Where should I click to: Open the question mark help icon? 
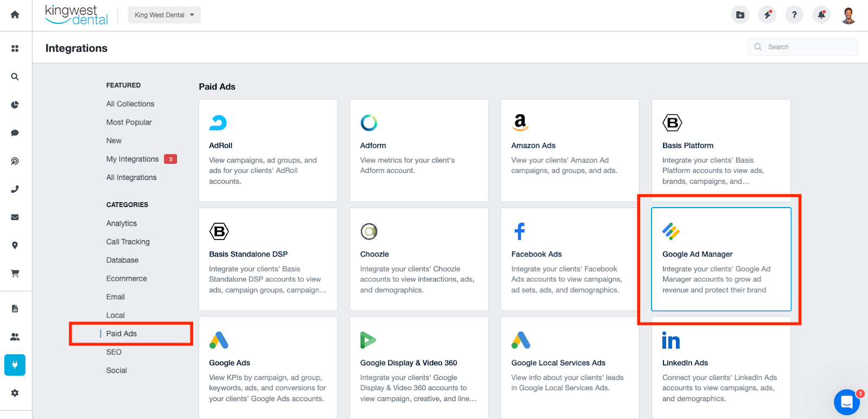point(794,15)
